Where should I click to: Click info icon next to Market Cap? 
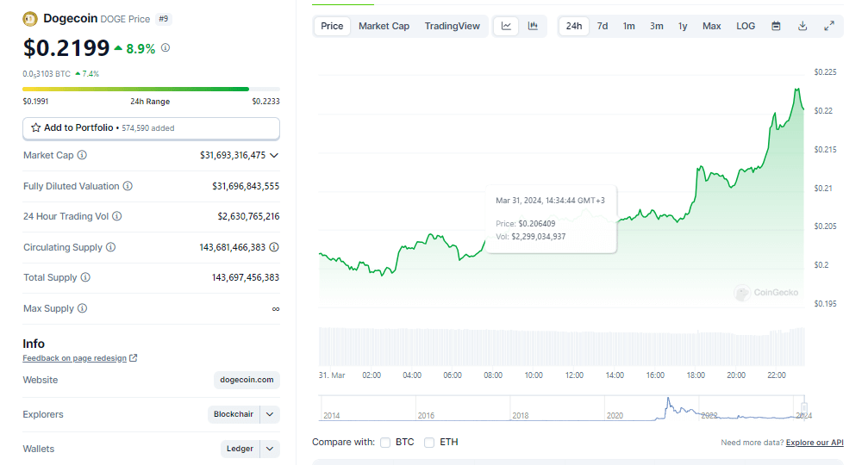pos(83,155)
